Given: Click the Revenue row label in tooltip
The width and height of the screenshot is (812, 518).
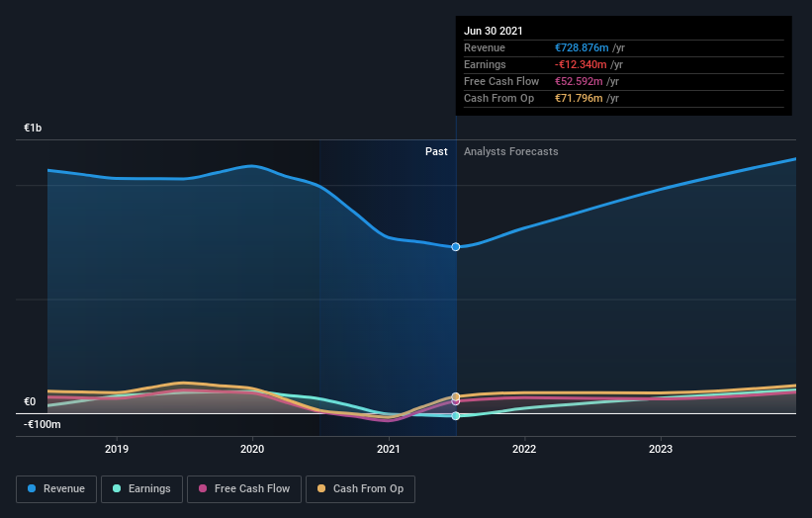Looking at the screenshot, I should coord(485,47).
